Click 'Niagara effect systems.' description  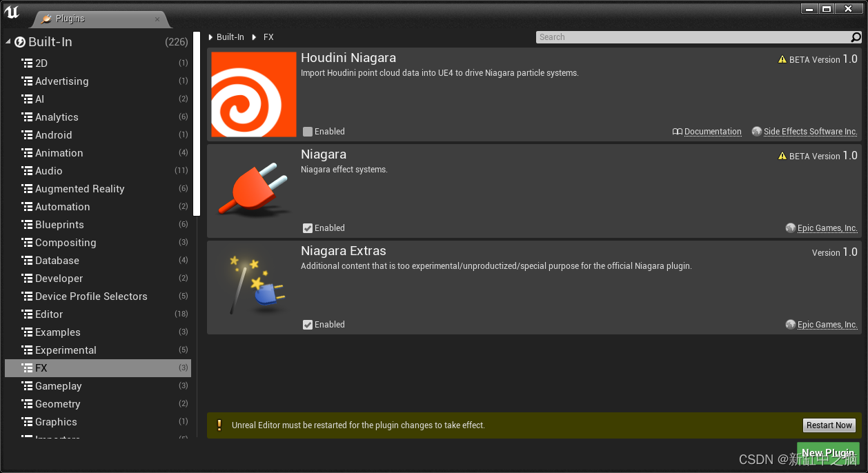point(344,170)
